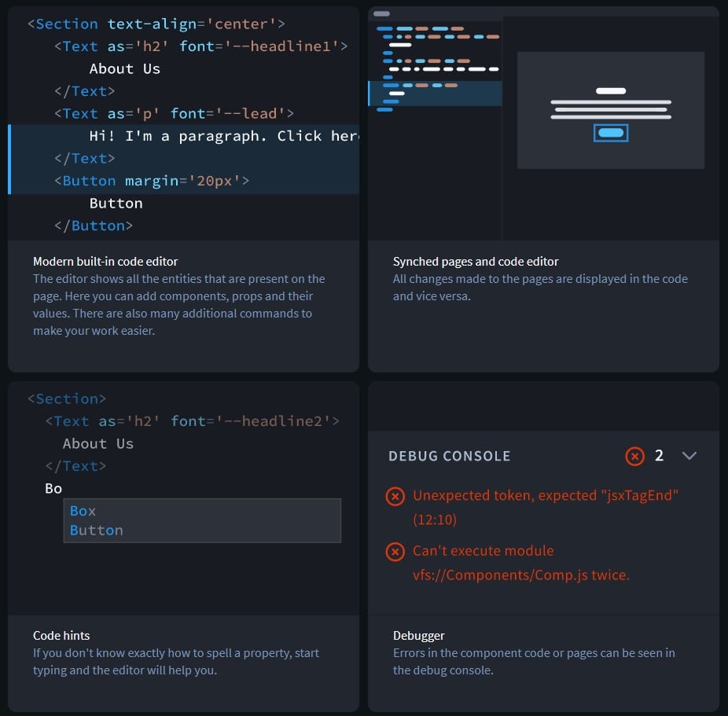Viewport: 728px width, 716px height.
Task: Place cursor after the typed 'Bo' text
Action: point(62,489)
